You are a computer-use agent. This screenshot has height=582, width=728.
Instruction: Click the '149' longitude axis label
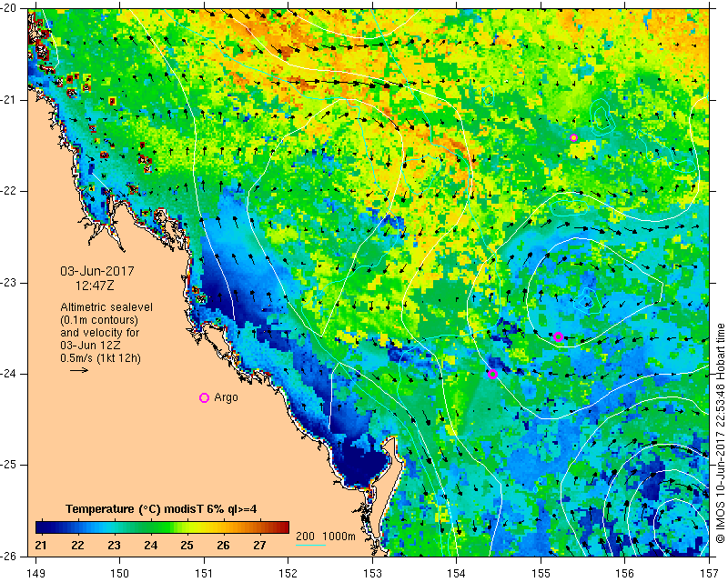(35, 574)
